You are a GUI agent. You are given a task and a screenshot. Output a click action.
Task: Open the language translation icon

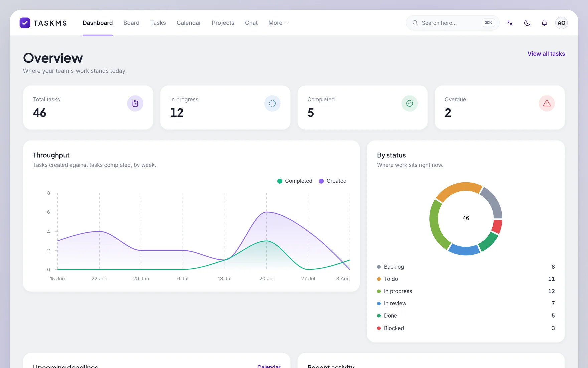(x=510, y=23)
